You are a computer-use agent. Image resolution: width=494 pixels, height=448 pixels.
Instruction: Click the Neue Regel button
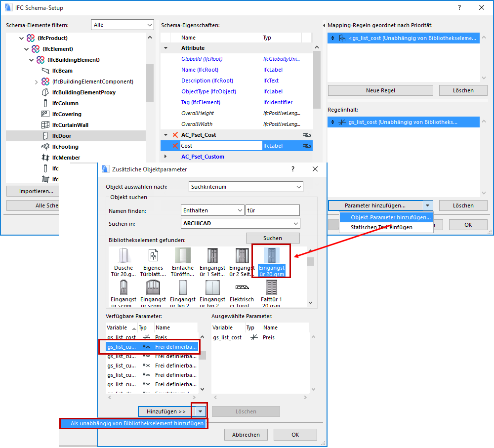click(380, 90)
